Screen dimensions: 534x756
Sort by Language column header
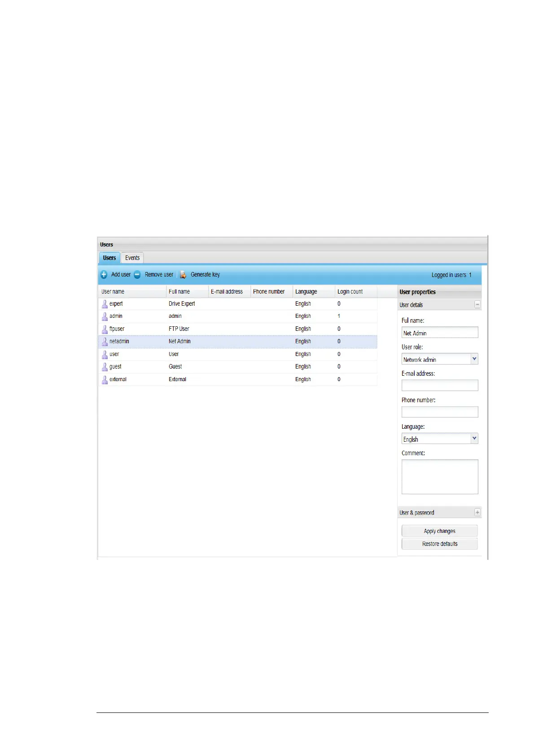pyautogui.click(x=314, y=291)
